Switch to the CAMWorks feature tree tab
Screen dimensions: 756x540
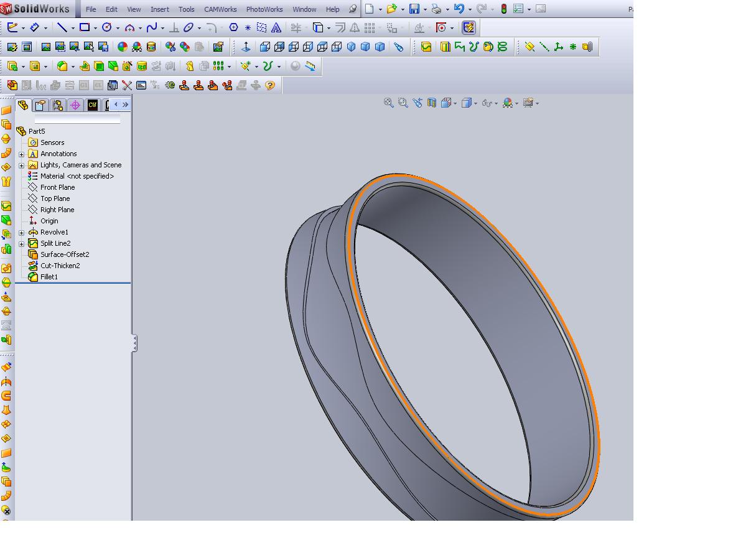pos(93,105)
